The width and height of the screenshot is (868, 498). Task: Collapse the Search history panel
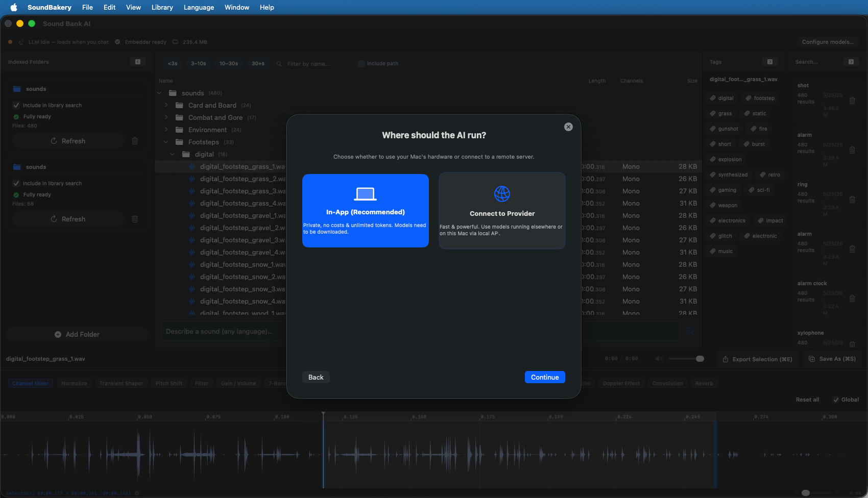click(x=851, y=62)
